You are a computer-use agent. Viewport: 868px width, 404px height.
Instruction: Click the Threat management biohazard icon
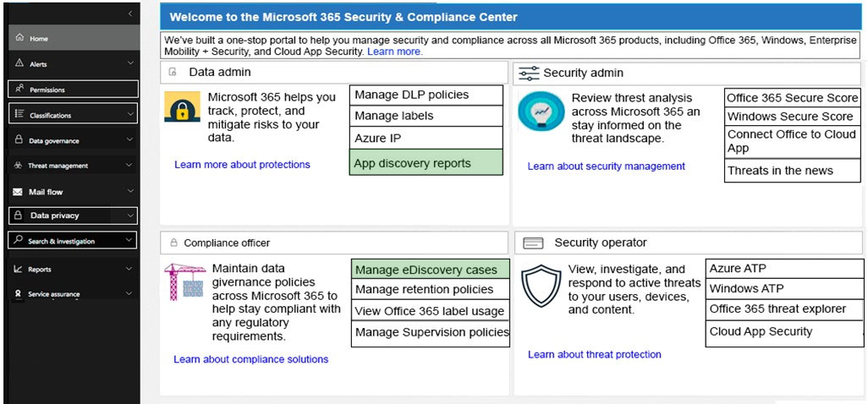click(19, 166)
